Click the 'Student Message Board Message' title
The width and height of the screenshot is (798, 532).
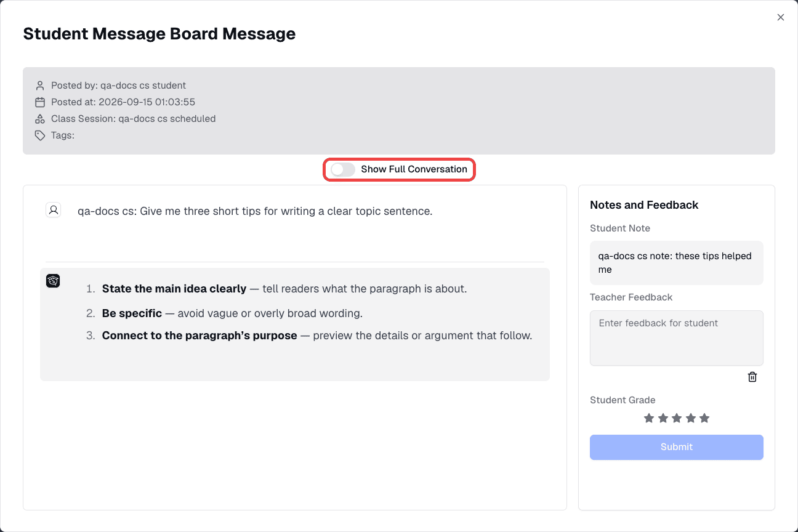tap(159, 34)
